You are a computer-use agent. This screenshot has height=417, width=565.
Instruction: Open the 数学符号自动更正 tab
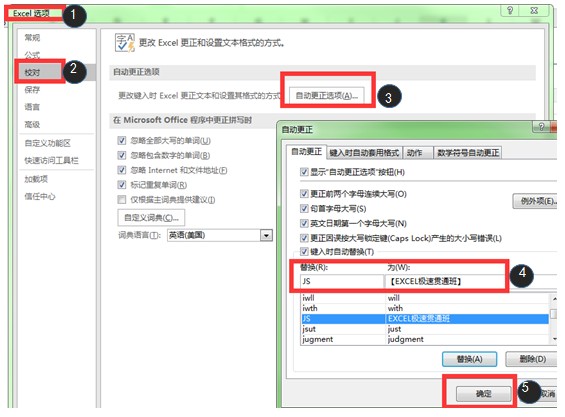(468, 153)
